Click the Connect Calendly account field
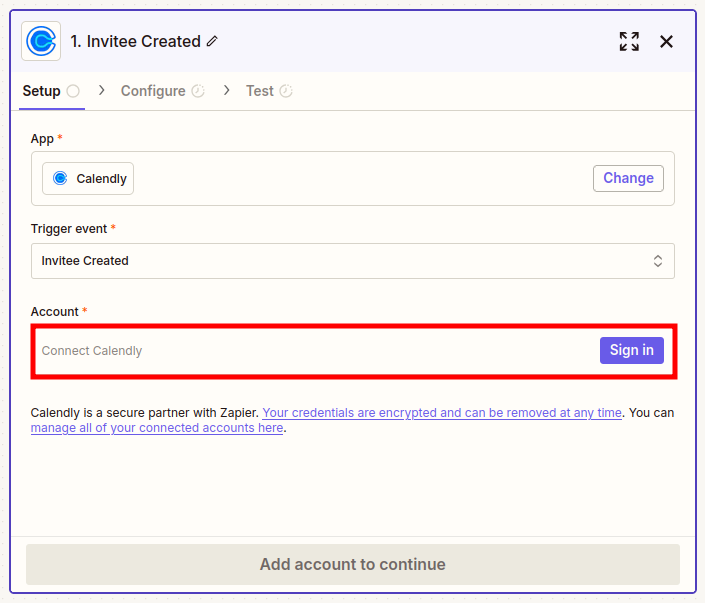 pyautogui.click(x=354, y=351)
